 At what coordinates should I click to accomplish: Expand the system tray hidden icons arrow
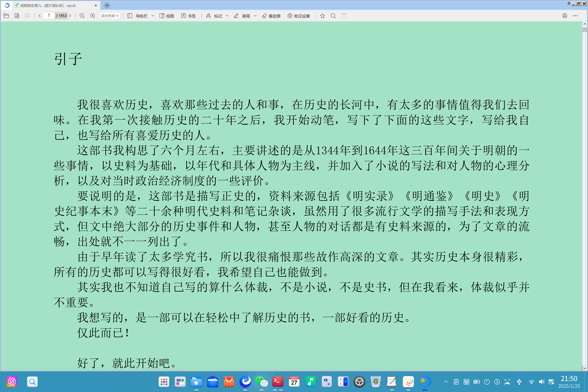tap(446, 381)
